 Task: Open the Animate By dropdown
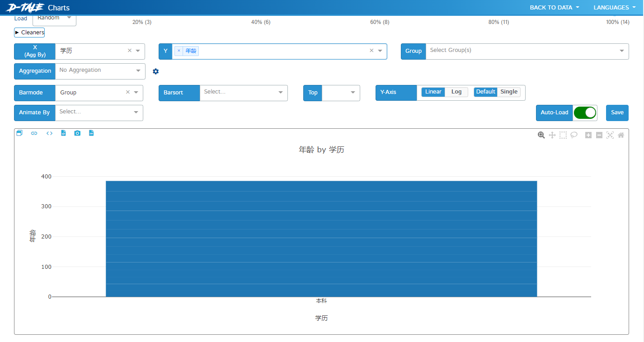(x=99, y=112)
